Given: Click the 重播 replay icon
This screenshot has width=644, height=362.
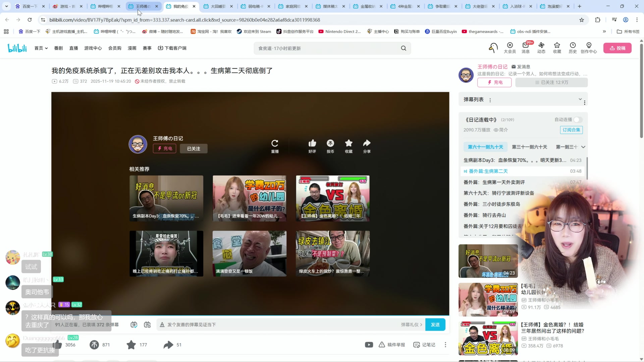Looking at the screenshot, I should (275, 143).
